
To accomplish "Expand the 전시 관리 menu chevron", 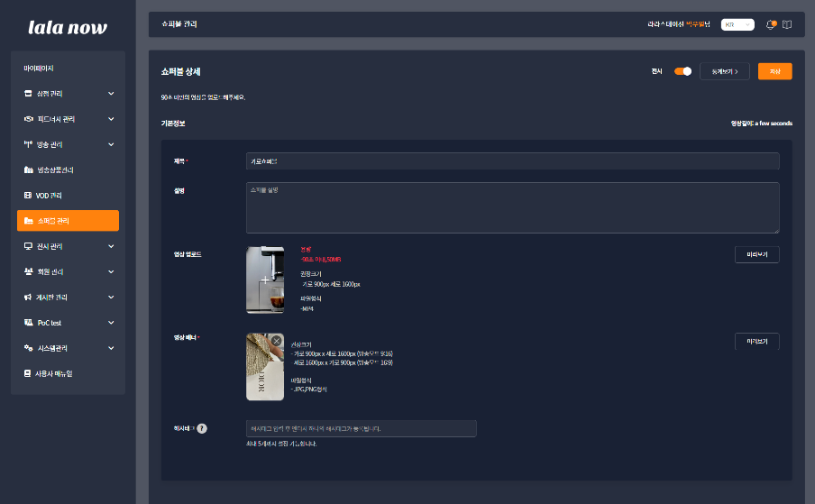I will (x=111, y=246).
